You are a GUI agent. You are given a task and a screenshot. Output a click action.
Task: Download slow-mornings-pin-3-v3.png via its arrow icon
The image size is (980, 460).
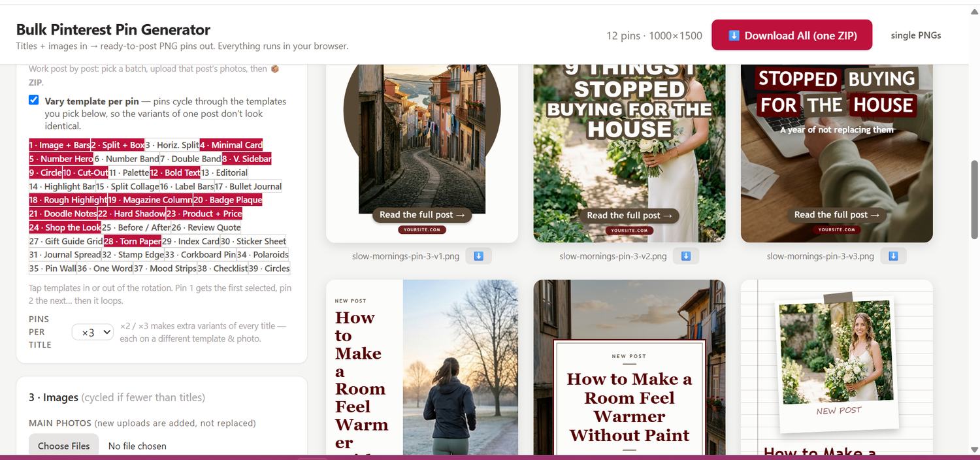893,256
